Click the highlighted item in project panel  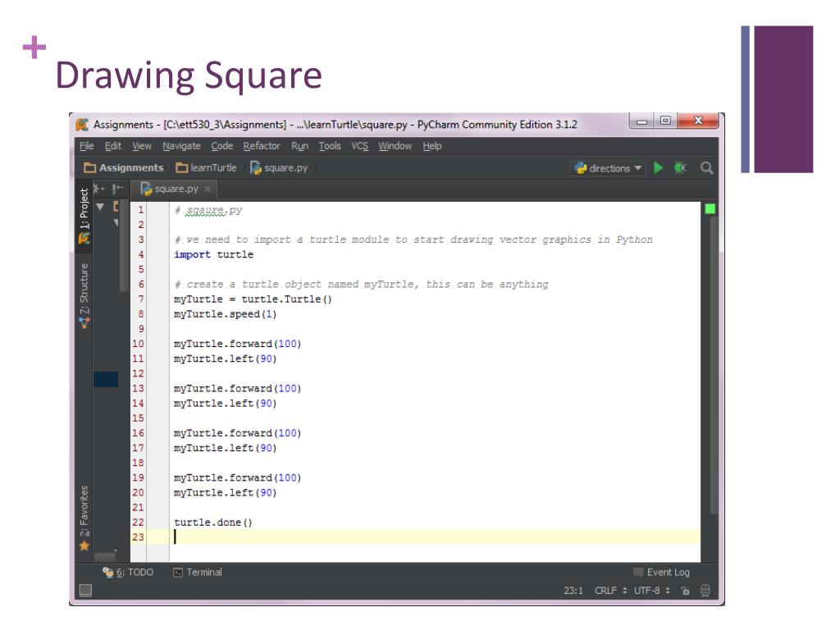(106, 379)
